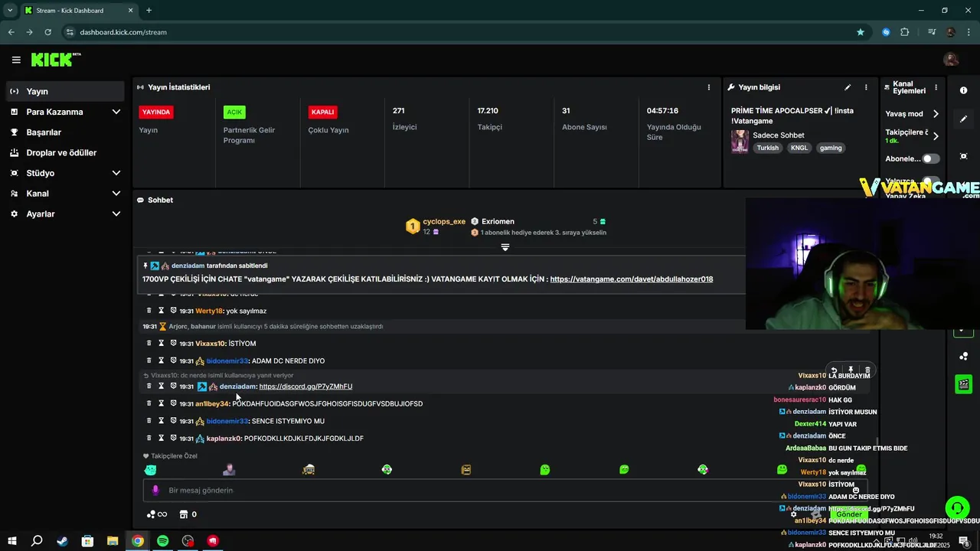Select Yayın in the sidebar
This screenshot has height=551, width=980.
(x=65, y=91)
